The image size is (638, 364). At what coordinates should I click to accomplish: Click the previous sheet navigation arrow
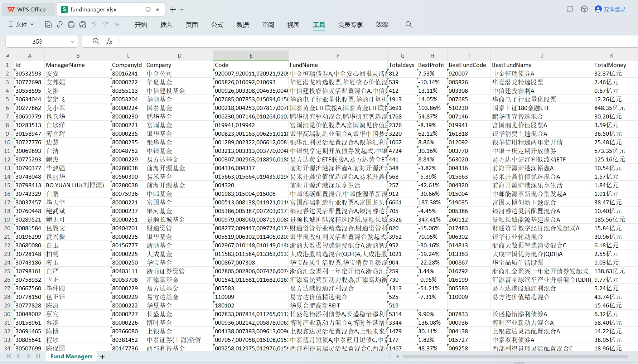point(18,356)
